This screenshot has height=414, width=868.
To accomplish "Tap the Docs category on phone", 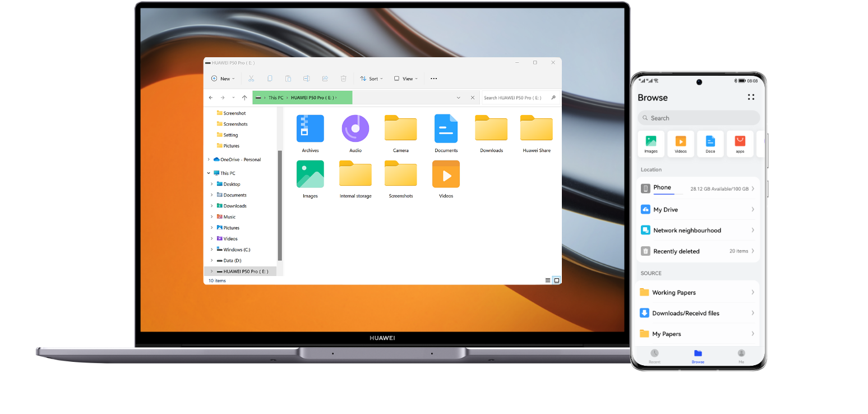I will 710,144.
